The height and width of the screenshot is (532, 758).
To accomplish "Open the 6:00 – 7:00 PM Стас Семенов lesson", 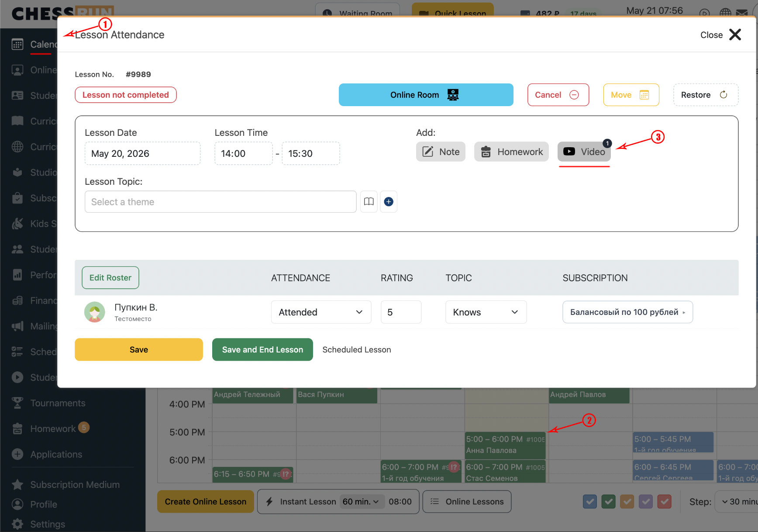I will (x=505, y=471).
